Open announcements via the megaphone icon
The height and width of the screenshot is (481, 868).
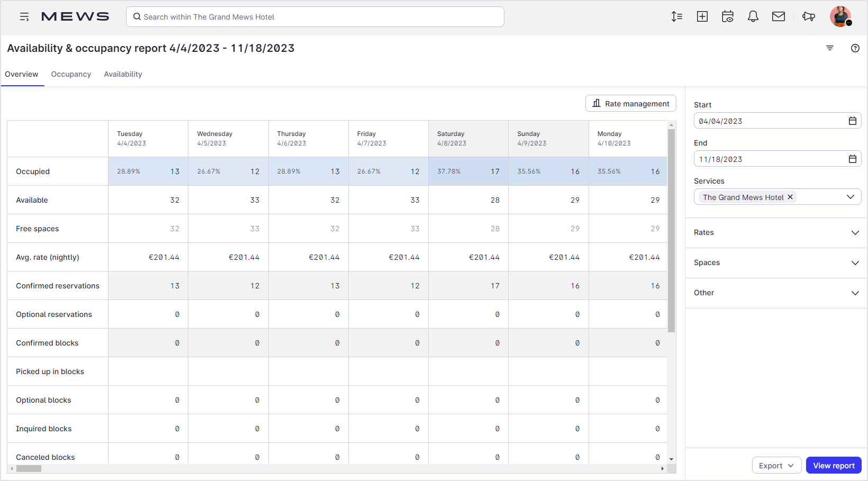coord(808,16)
